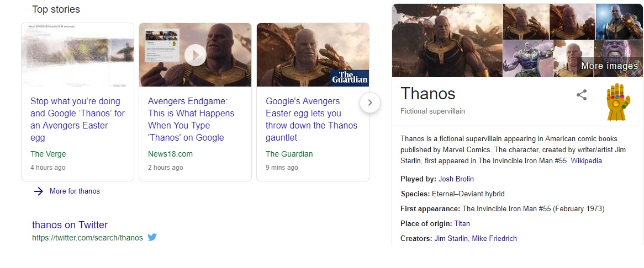Open thanos on Twitter result
644x268 pixels.
tap(70, 225)
